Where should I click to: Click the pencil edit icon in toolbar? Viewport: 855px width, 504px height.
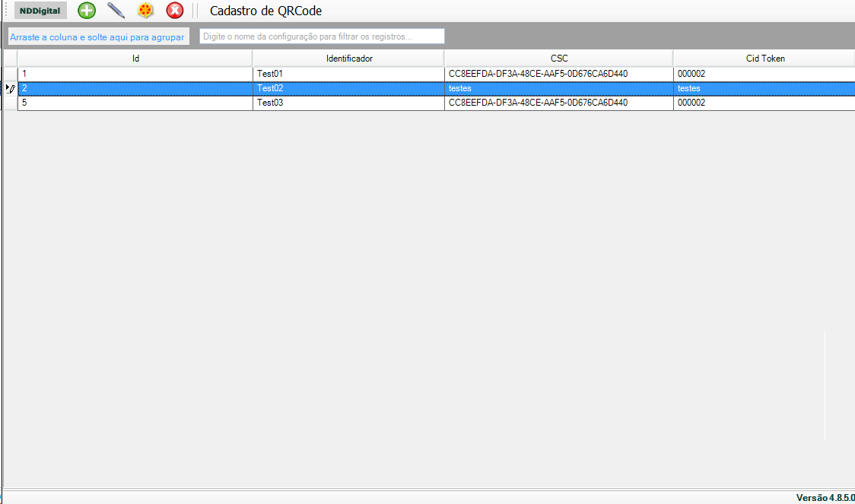click(116, 11)
